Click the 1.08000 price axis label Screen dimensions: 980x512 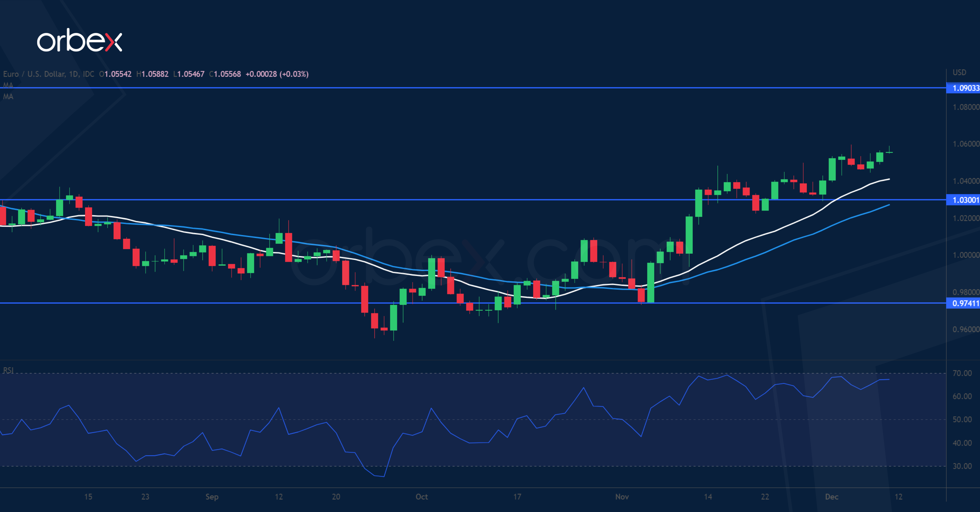pos(966,107)
